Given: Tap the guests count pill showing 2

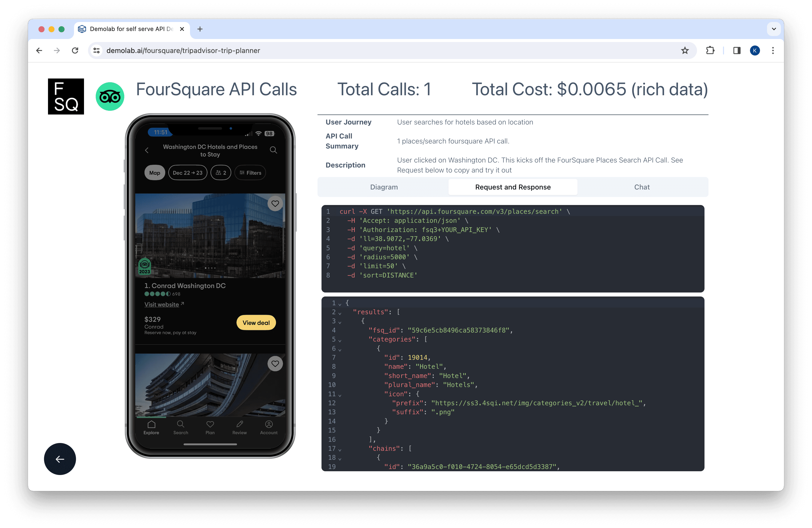Looking at the screenshot, I should coord(221,172).
